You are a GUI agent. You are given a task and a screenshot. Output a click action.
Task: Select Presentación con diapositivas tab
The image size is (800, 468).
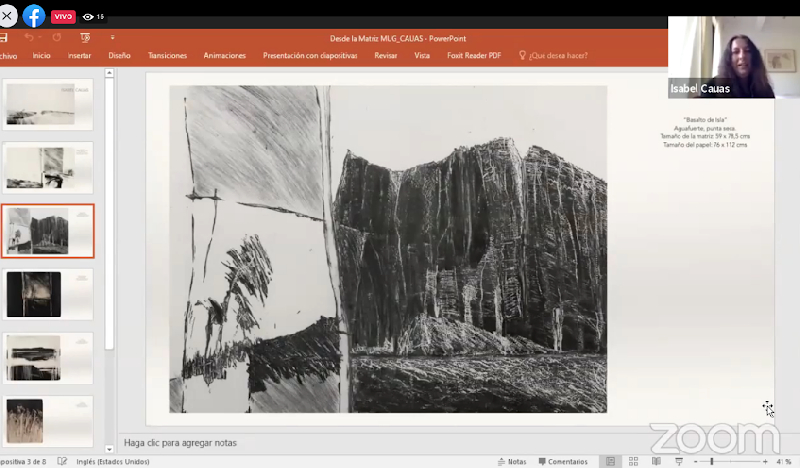[x=310, y=55]
